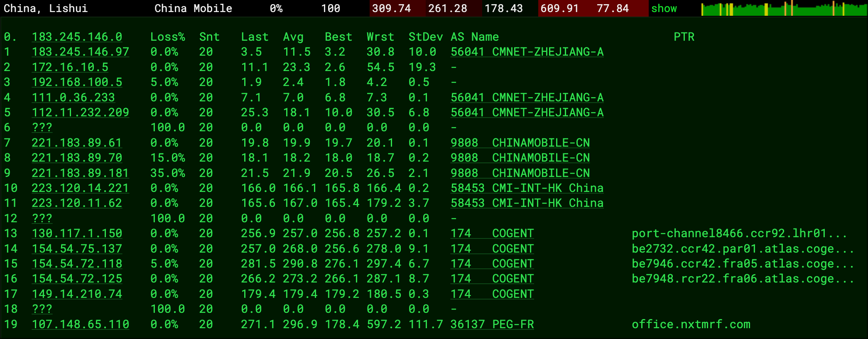Open AS 9808 CHINAMOBILE-CN on hop 8
Image resolution: width=868 pixels, height=339 pixels.
point(520,158)
